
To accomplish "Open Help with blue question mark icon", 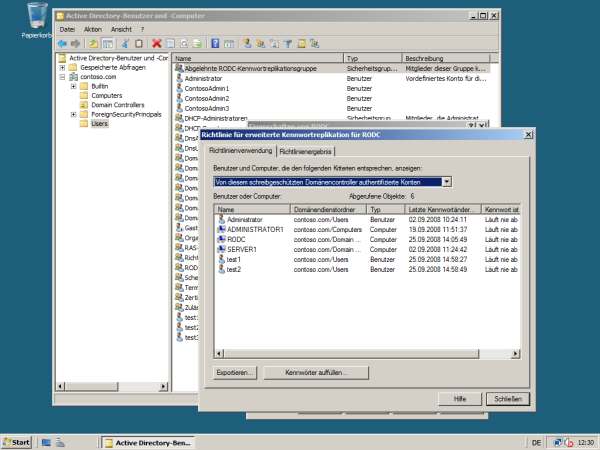I will 215,44.
